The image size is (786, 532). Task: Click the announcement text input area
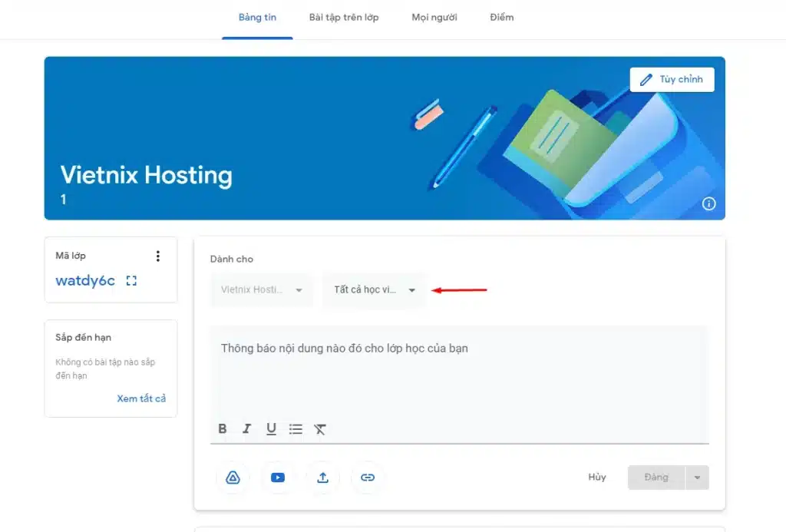459,368
